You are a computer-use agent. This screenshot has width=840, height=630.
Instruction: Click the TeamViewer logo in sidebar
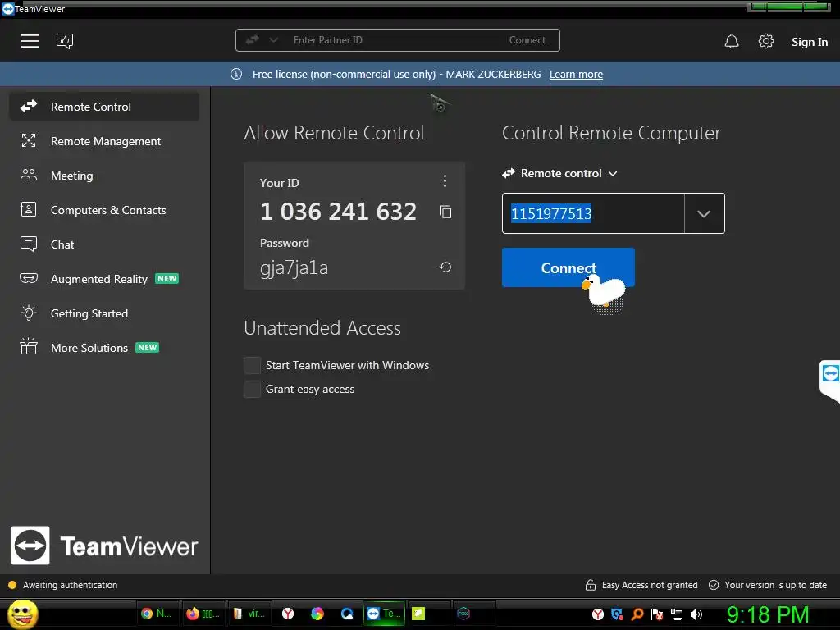[x=104, y=546]
